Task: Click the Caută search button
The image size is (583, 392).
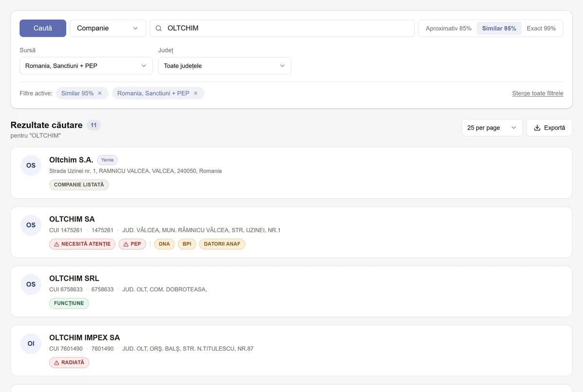Action: [43, 28]
